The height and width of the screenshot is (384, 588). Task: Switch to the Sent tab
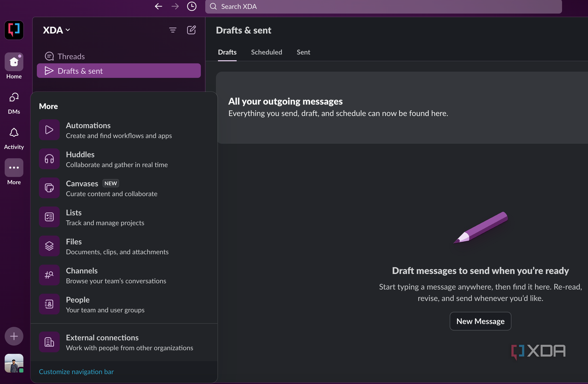(x=303, y=52)
